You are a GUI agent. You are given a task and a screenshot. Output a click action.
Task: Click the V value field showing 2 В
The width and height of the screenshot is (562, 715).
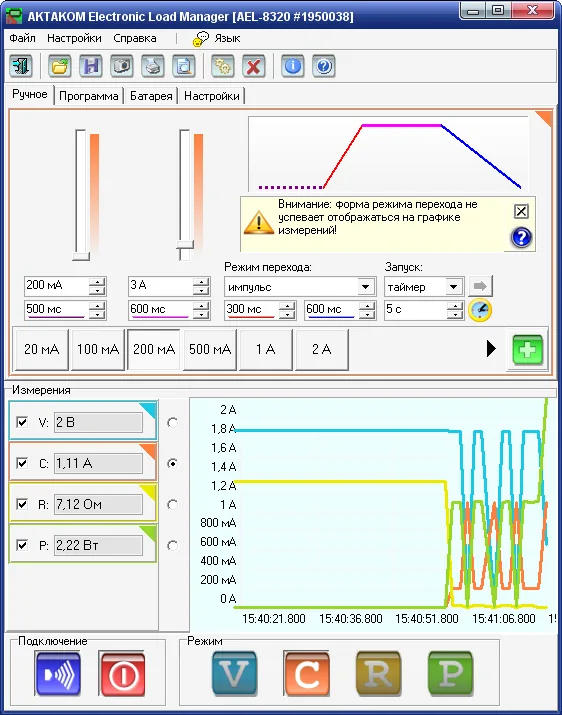[98, 423]
